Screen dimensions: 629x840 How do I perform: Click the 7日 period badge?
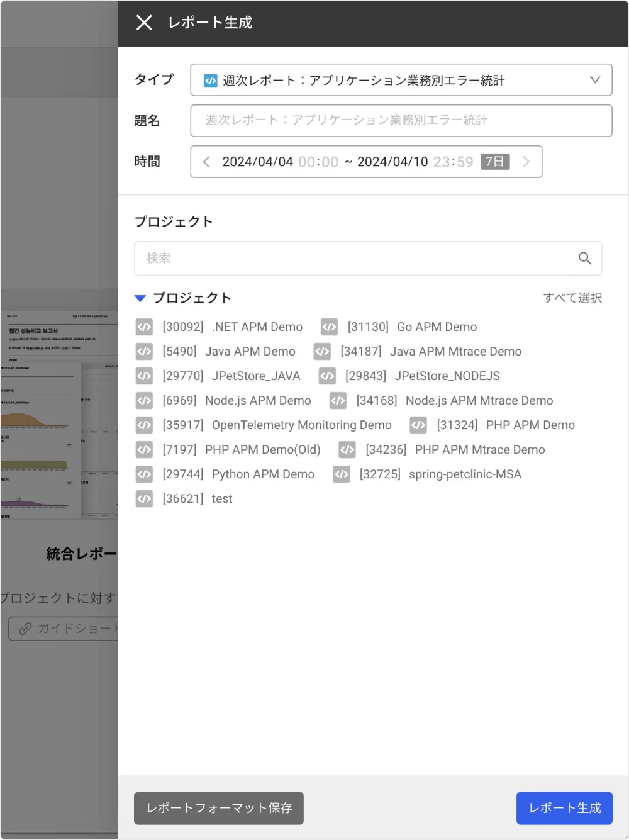(495, 162)
